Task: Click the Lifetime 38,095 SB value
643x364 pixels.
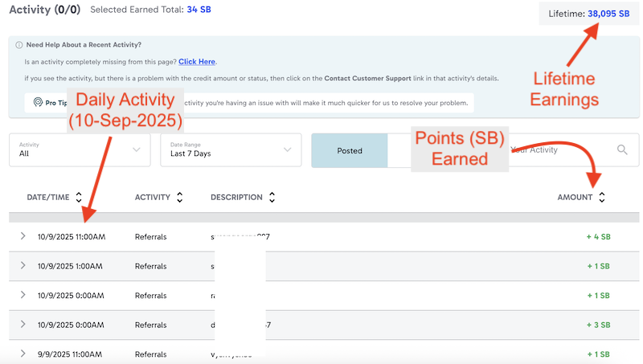Action: click(608, 14)
